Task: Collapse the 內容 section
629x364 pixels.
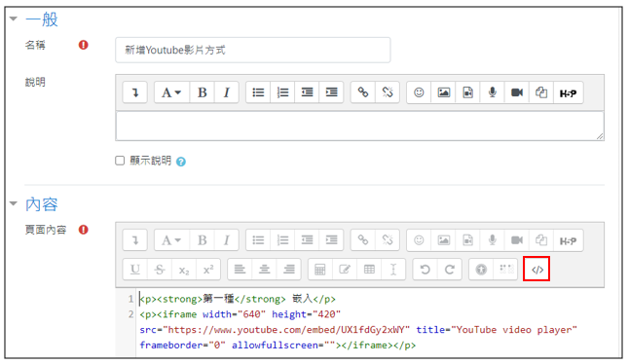Action: (x=14, y=203)
